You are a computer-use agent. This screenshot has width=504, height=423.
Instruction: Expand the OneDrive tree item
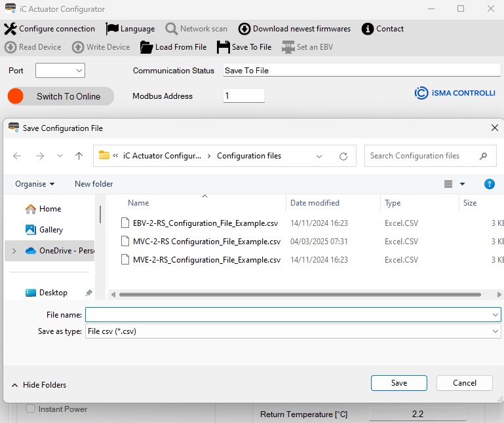(14, 251)
